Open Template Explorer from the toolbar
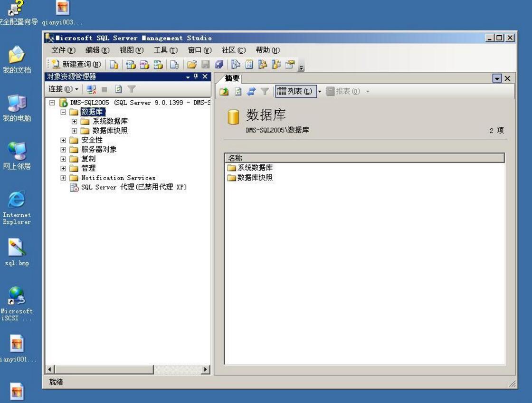Image resolution: width=532 pixels, height=403 pixels. click(x=276, y=65)
